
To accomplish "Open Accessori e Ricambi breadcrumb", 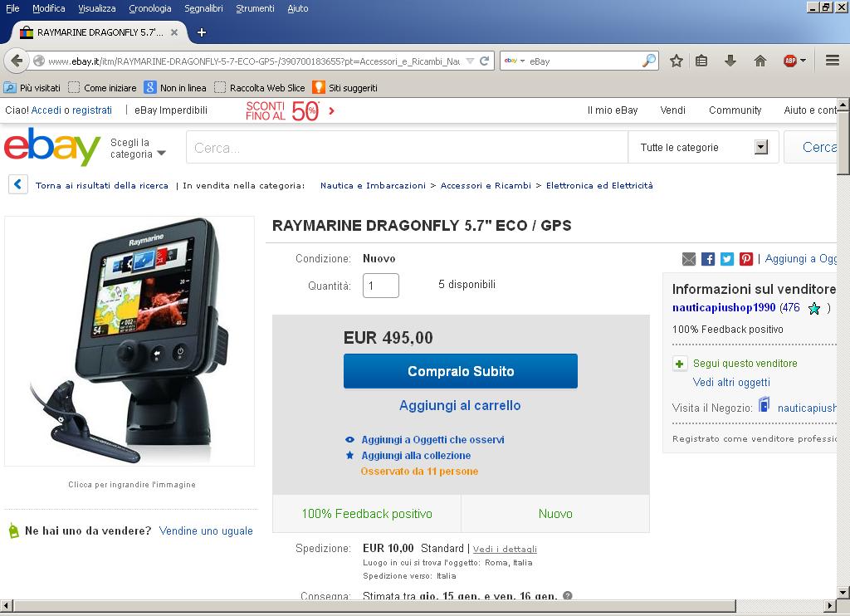I will pyautogui.click(x=486, y=185).
